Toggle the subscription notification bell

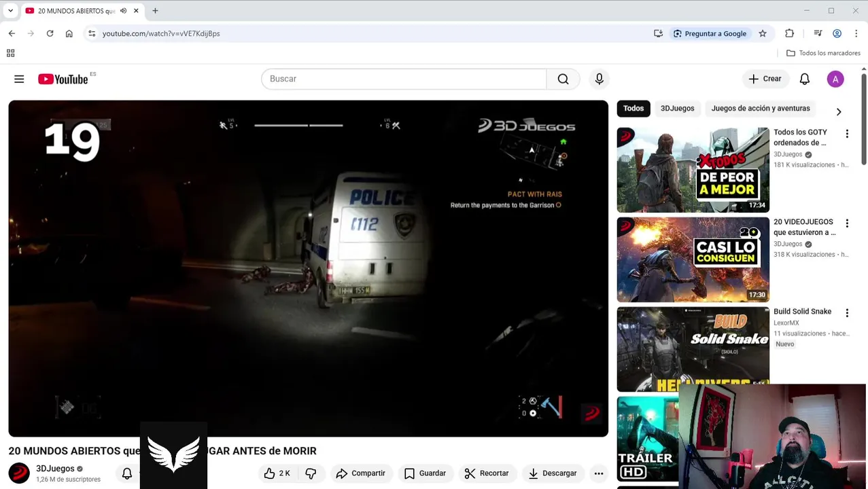pyautogui.click(x=127, y=473)
